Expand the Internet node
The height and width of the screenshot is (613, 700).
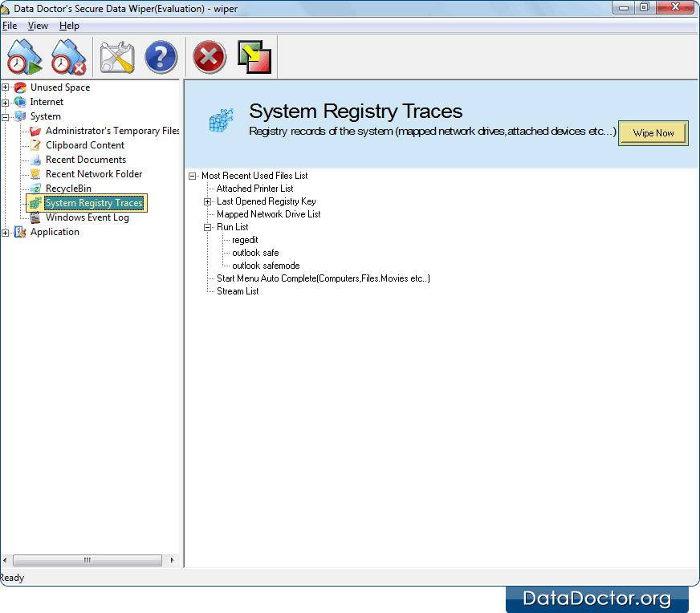pyautogui.click(x=6, y=102)
